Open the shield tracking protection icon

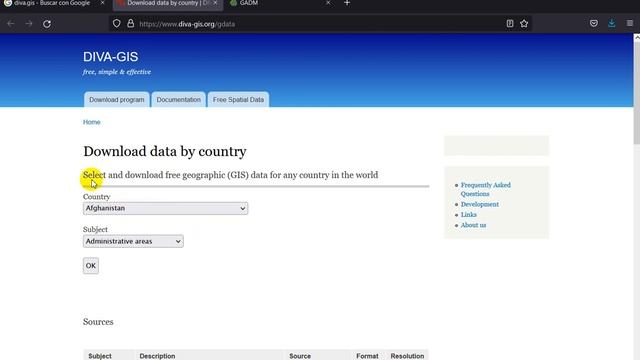pyautogui.click(x=117, y=24)
